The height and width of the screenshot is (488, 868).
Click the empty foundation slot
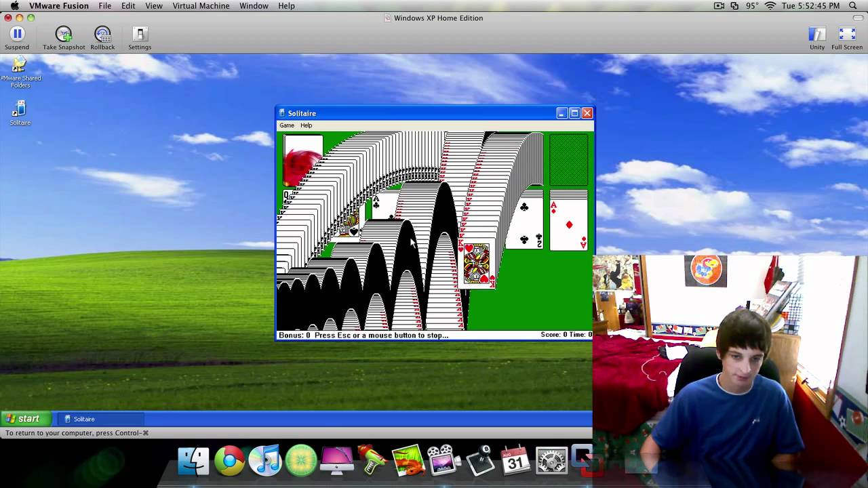pos(568,160)
